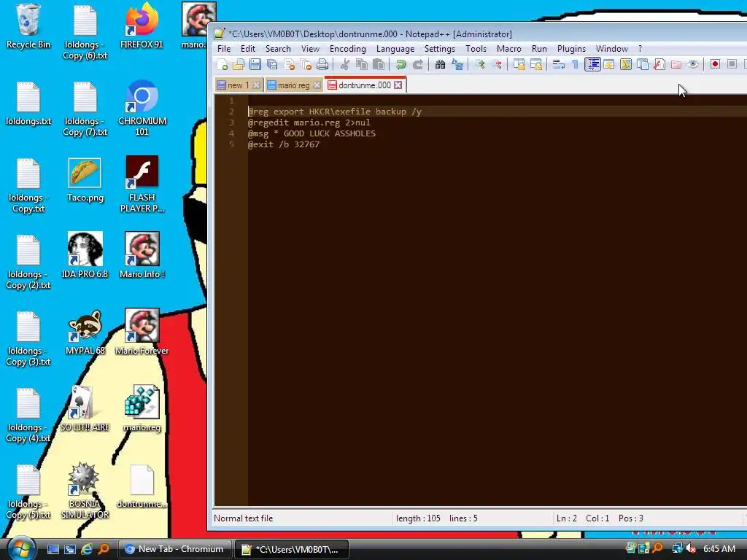Click the status bar length : 105 entry
747x560 pixels.
pyautogui.click(x=418, y=518)
